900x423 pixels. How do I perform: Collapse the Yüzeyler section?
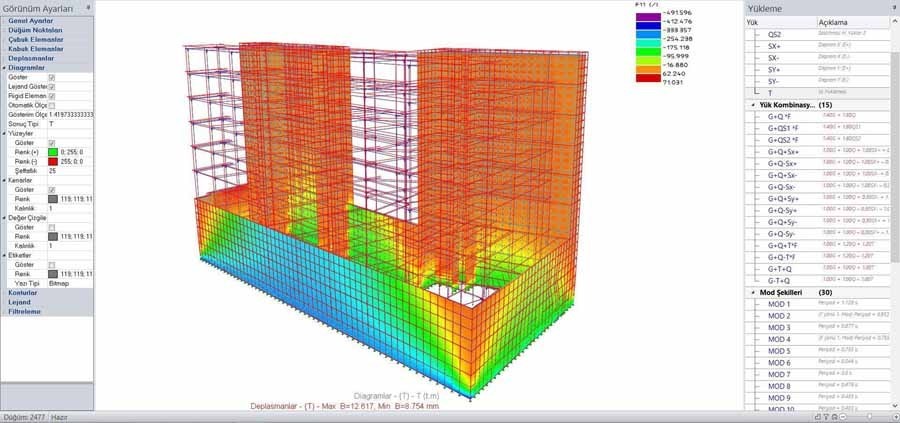click(x=3, y=133)
